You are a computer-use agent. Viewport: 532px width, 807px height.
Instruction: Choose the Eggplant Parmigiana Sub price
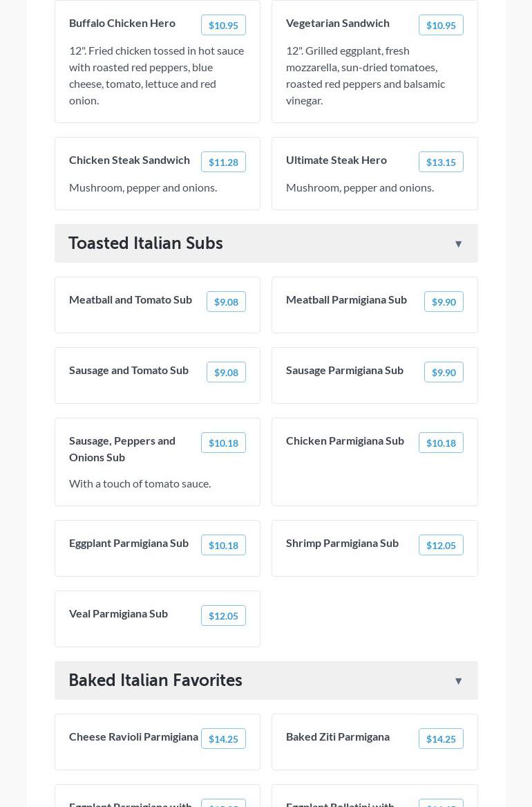(x=223, y=546)
